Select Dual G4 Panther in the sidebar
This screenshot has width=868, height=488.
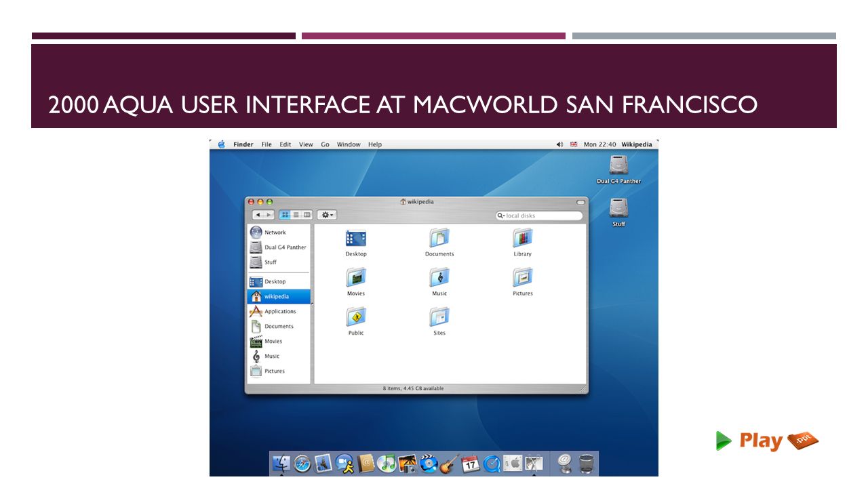279,247
